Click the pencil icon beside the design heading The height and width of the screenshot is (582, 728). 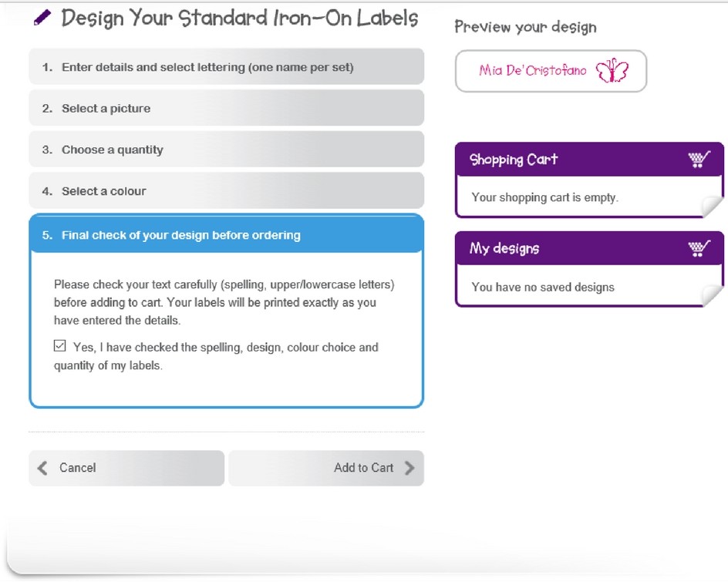pyautogui.click(x=42, y=18)
